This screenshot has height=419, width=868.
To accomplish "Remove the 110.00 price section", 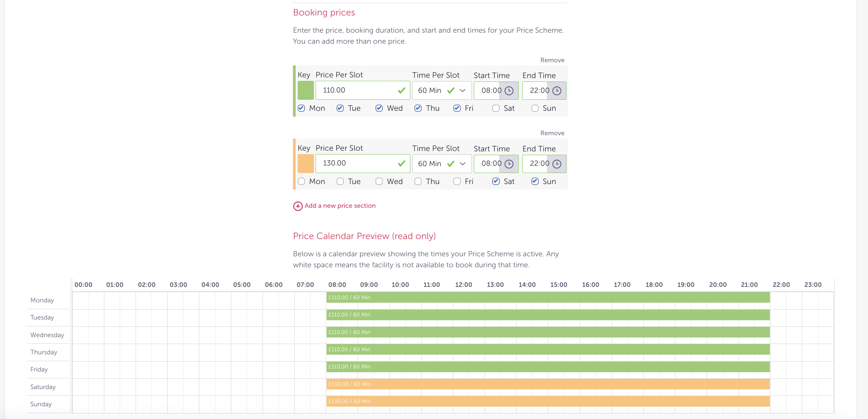I will click(x=552, y=60).
